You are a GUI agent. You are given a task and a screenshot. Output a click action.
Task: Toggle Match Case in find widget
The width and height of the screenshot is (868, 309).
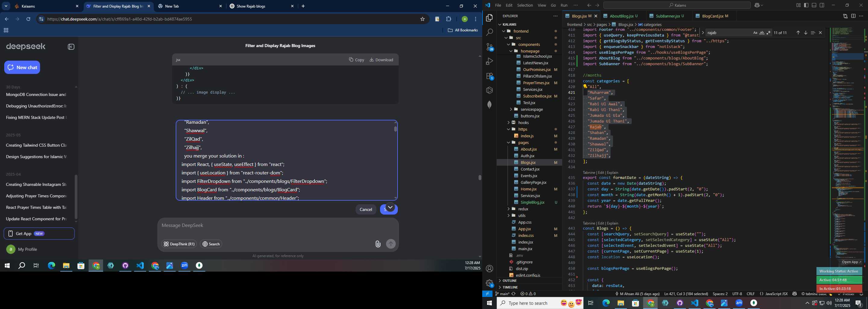[x=755, y=33]
